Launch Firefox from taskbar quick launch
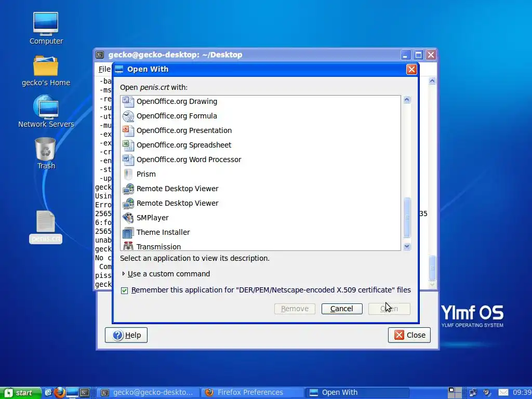Image resolution: width=532 pixels, height=399 pixels. click(x=60, y=393)
